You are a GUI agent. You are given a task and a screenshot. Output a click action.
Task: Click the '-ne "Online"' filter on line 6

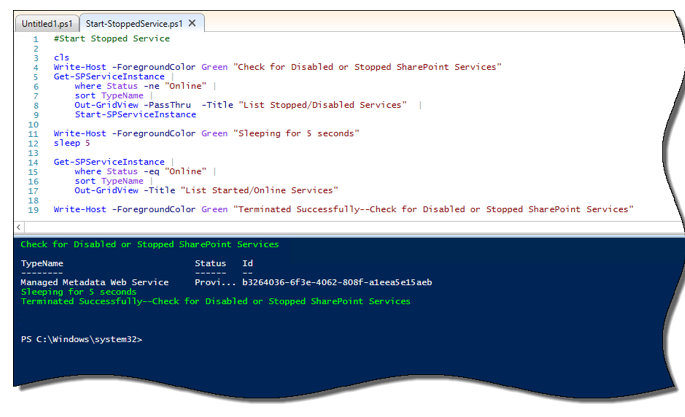tap(175, 86)
